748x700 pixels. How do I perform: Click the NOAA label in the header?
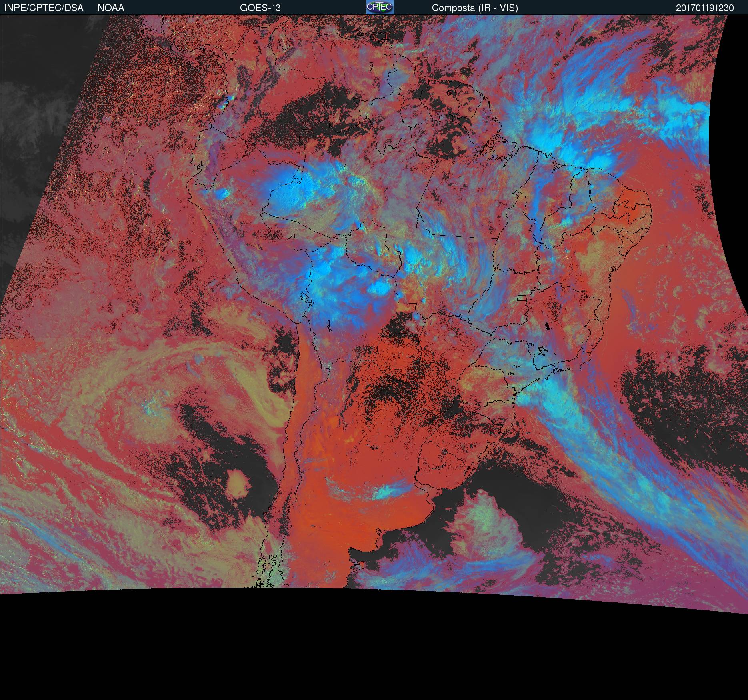[x=111, y=8]
